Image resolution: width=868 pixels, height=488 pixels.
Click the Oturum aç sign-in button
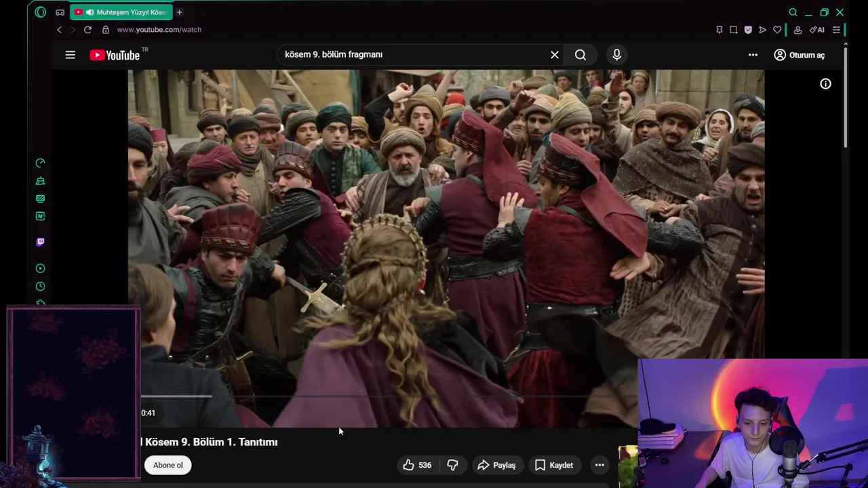[x=800, y=55]
